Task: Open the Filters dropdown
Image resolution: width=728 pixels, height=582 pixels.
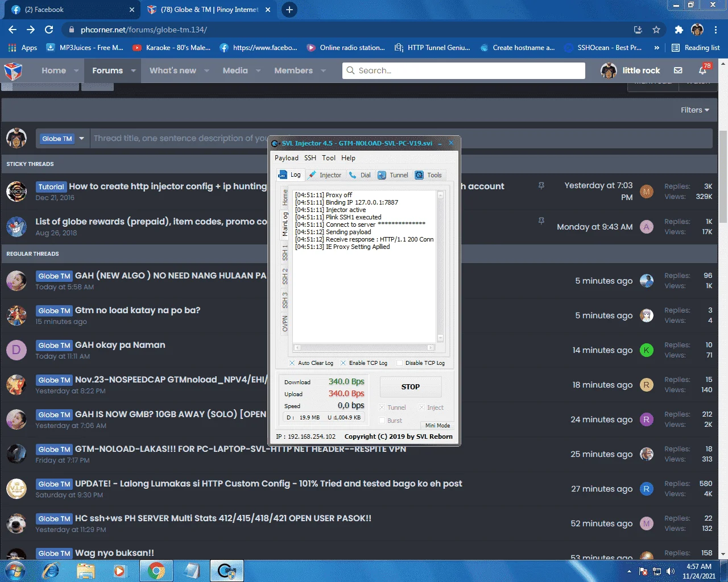Action: tap(694, 110)
